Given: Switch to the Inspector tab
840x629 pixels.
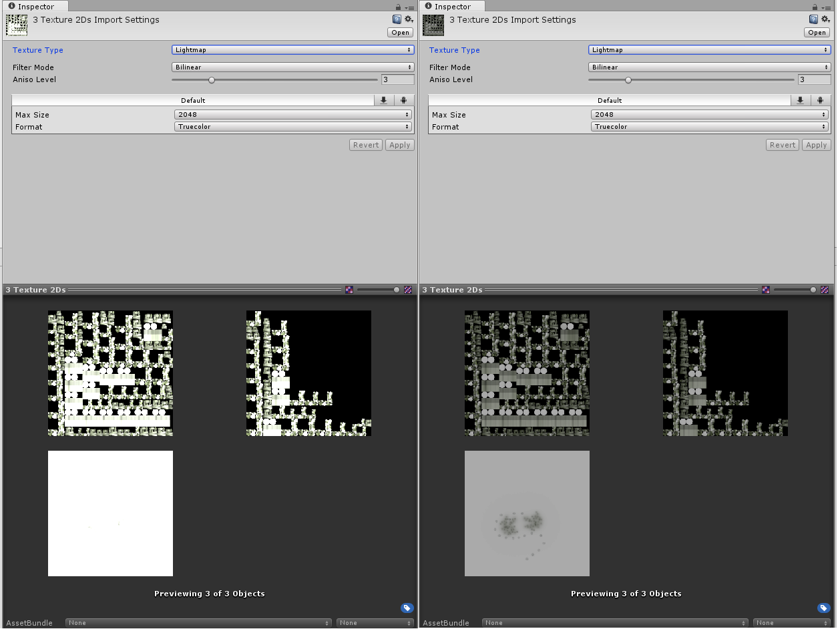Looking at the screenshot, I should (35, 6).
